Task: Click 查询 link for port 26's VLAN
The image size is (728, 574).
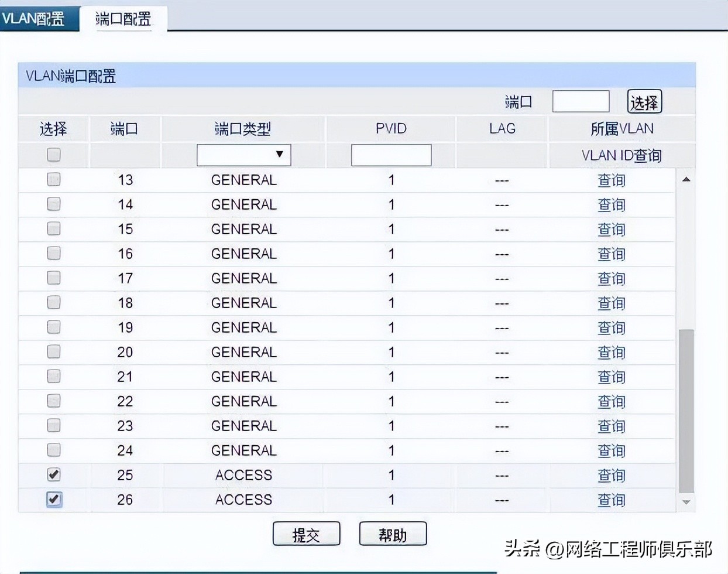Action: tap(612, 500)
